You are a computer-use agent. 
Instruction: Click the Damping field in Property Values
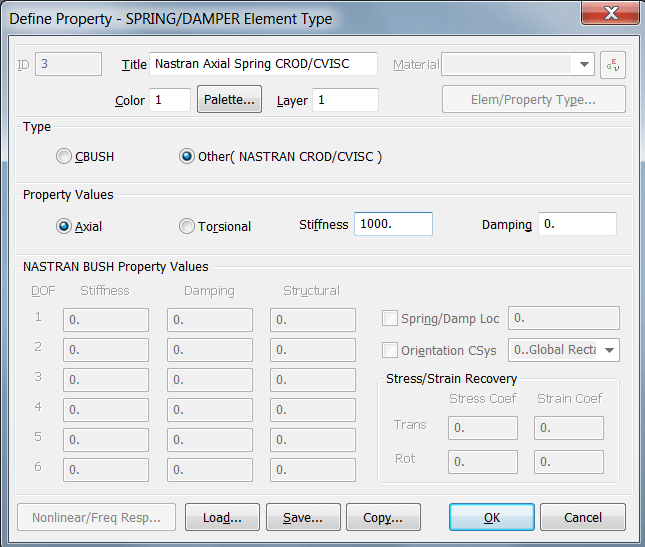(x=577, y=224)
